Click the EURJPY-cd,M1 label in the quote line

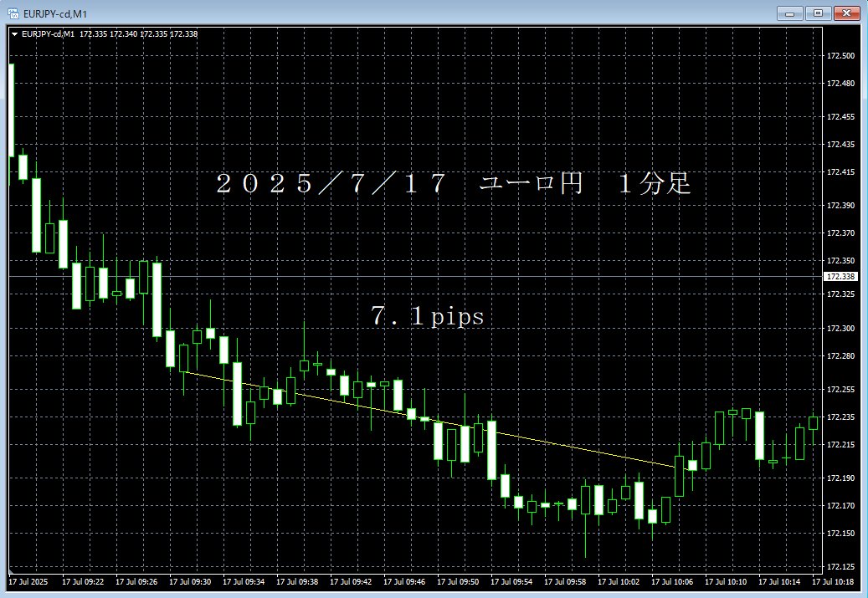[x=49, y=35]
